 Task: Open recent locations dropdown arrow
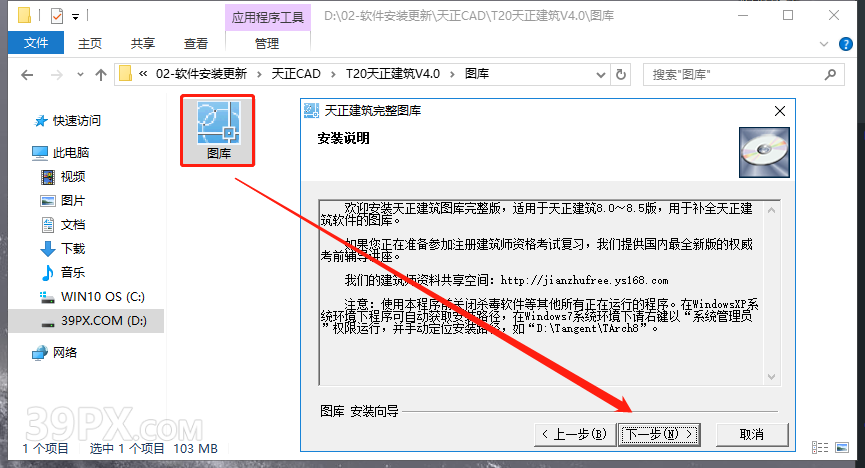(81, 75)
